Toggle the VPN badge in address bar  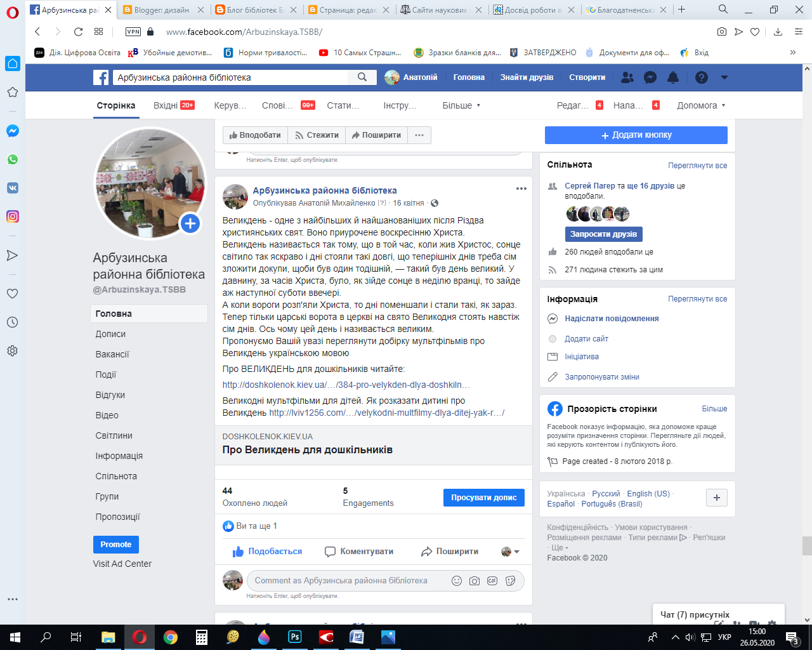coord(133,32)
